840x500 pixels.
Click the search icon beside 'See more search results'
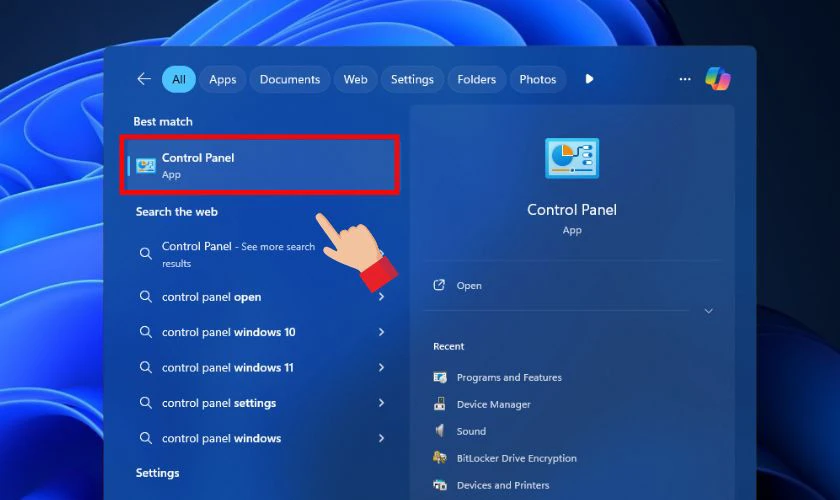pyautogui.click(x=146, y=253)
